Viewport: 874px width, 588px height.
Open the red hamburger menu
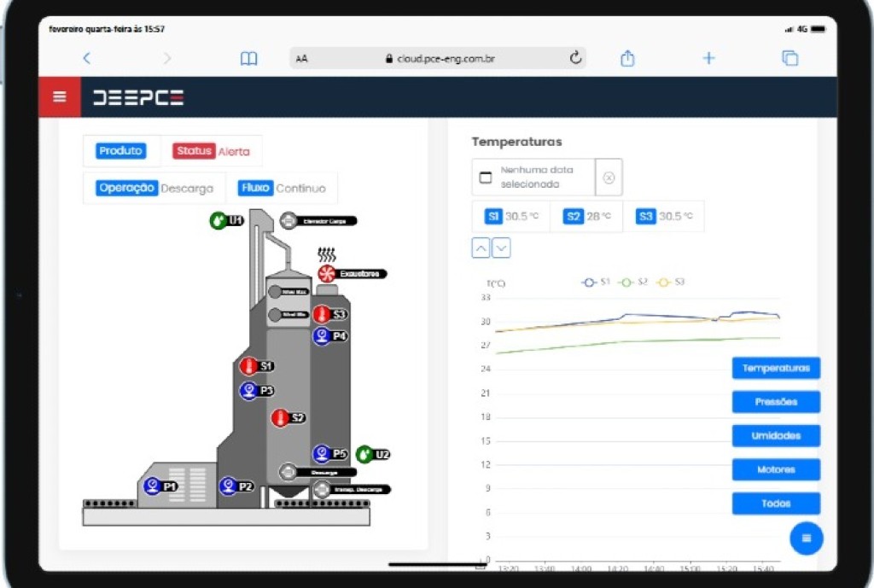click(x=60, y=96)
